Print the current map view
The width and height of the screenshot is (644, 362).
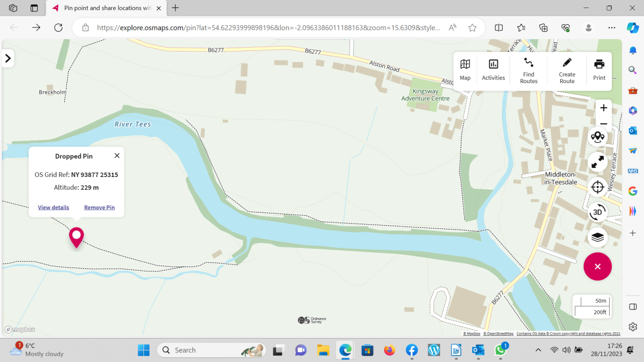pyautogui.click(x=599, y=70)
